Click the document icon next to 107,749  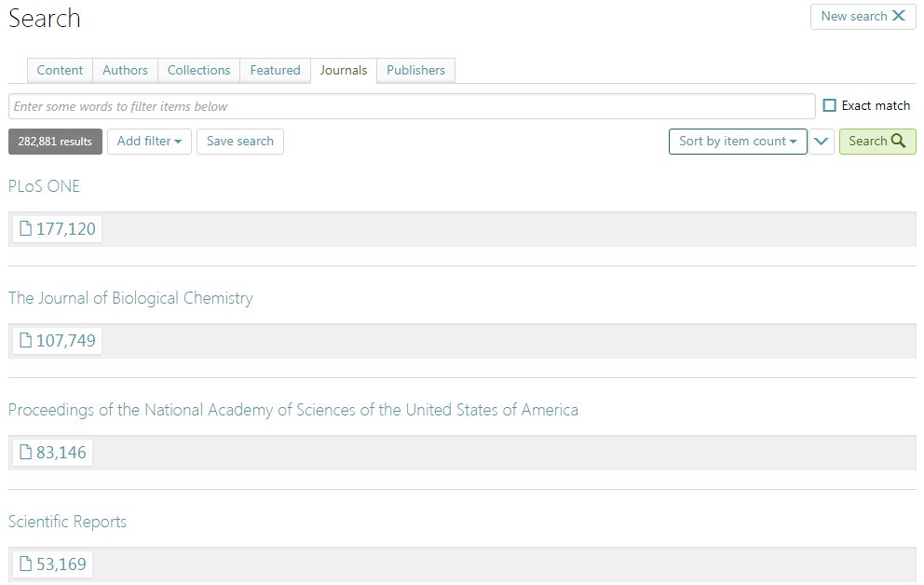click(23, 340)
